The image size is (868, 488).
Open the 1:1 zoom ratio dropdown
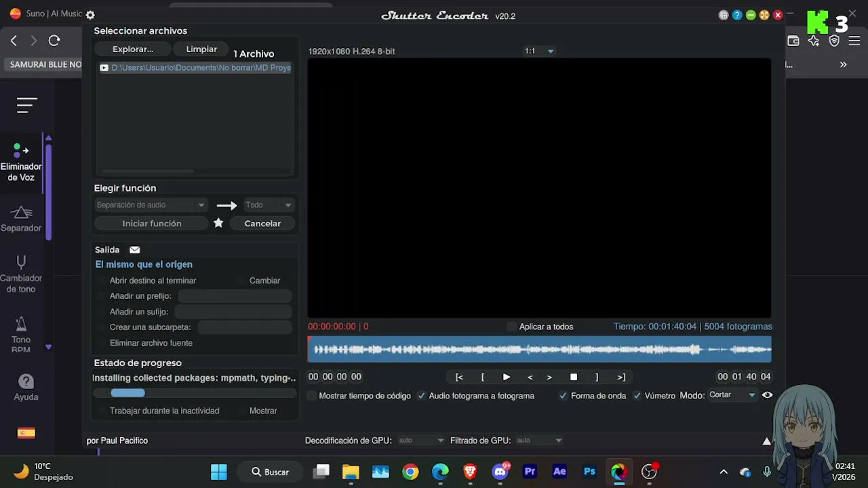pos(539,51)
